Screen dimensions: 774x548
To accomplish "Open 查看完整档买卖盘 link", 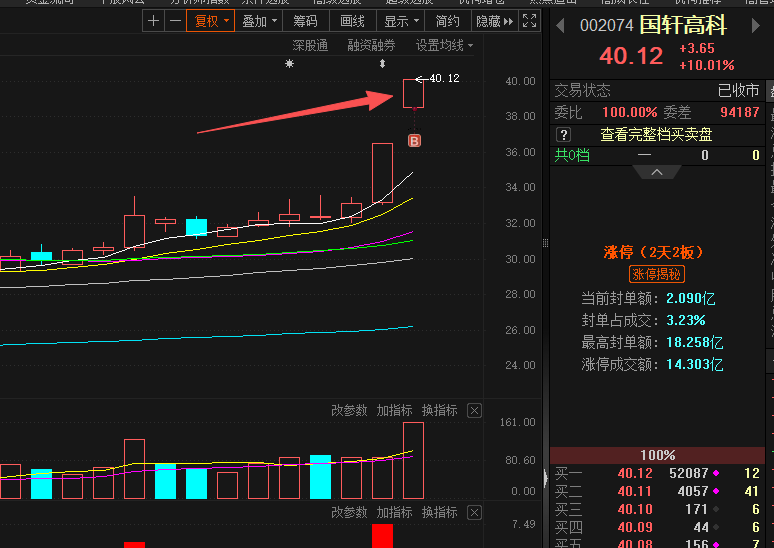I will (x=656, y=134).
